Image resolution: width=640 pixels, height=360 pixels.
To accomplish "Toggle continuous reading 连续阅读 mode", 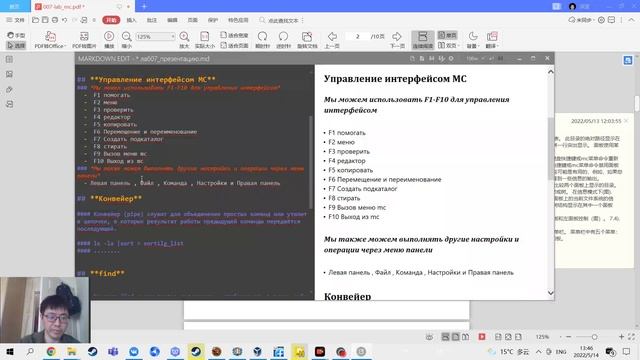I will pos(422,40).
